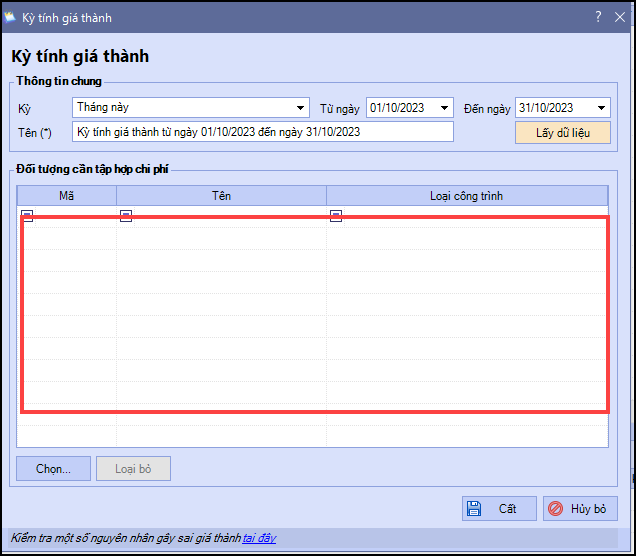Open the Loại công trình column filter icon
Screen dimensions: 636x556
pyautogui.click(x=336, y=216)
